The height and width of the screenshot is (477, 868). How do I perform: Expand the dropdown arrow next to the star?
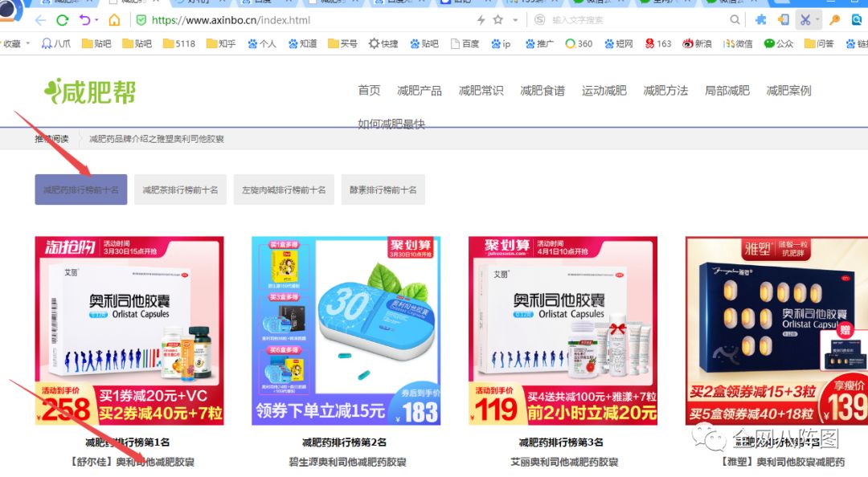coord(515,20)
